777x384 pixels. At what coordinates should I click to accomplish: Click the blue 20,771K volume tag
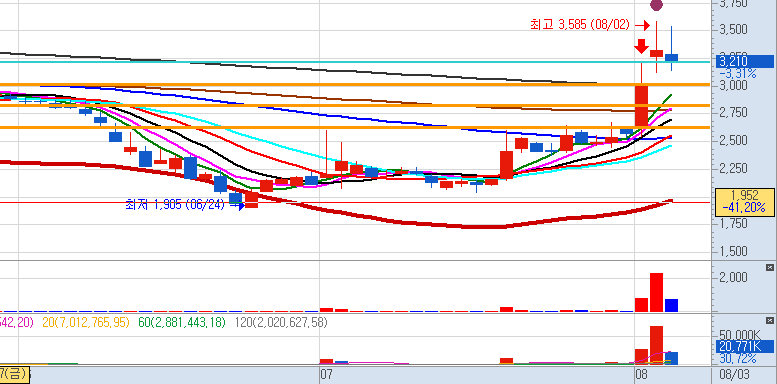(x=744, y=346)
